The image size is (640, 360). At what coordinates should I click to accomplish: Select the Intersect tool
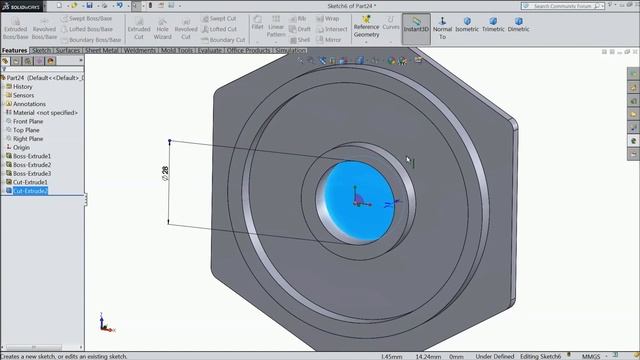coord(332,29)
